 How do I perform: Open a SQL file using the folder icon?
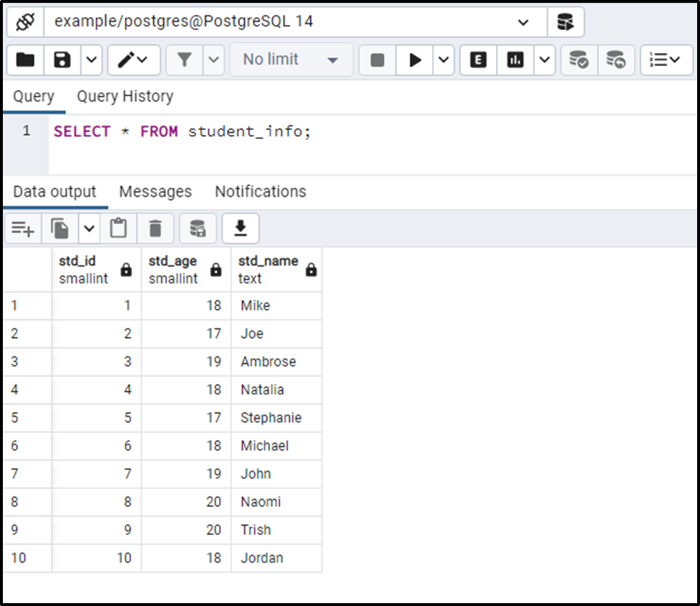(24, 60)
